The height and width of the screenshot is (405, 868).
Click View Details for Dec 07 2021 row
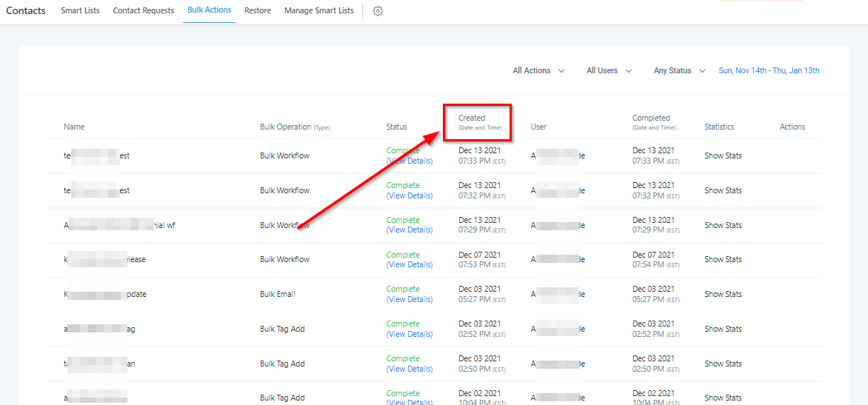(x=410, y=264)
